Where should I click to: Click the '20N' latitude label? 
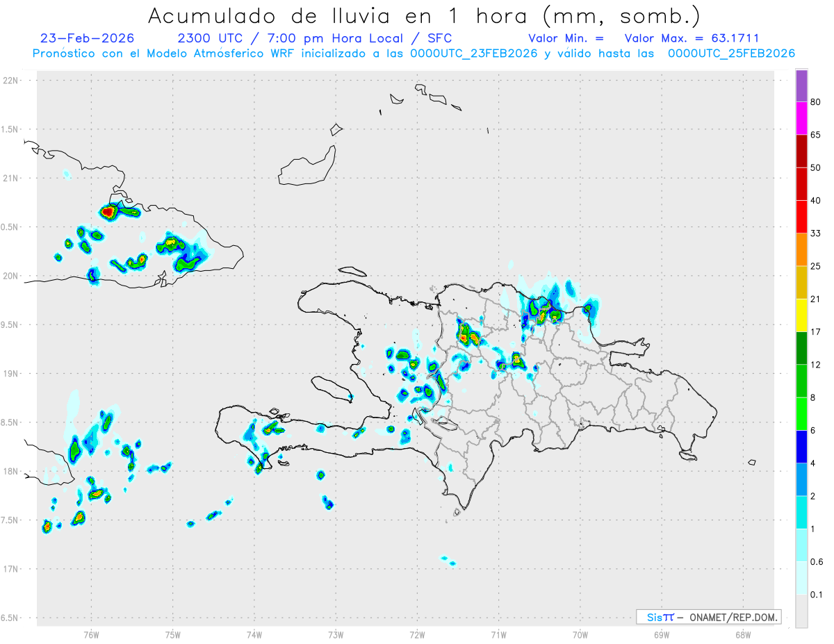coord(10,276)
